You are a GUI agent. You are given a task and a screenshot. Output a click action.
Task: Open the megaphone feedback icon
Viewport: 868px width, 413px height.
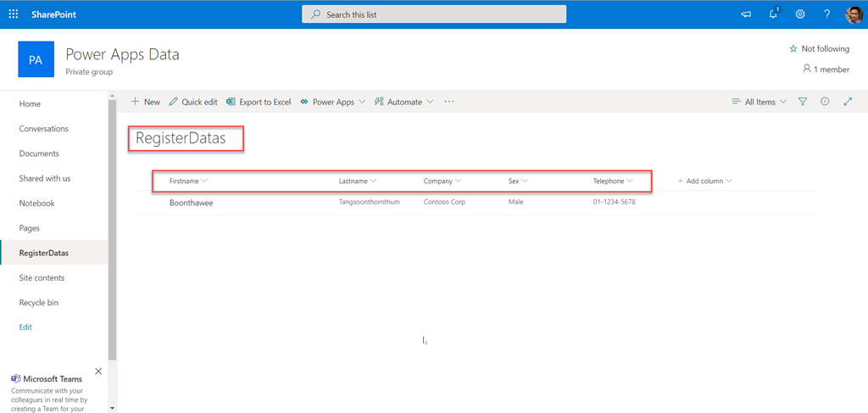click(746, 15)
